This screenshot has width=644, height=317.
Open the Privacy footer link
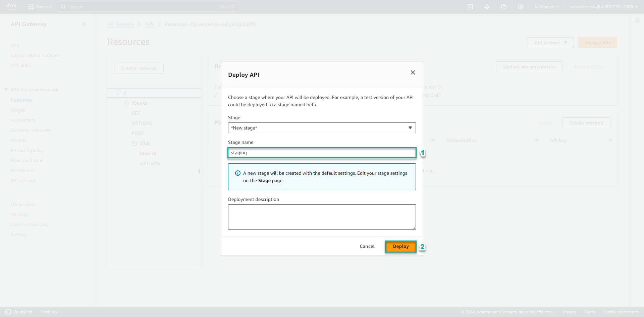(x=570, y=312)
